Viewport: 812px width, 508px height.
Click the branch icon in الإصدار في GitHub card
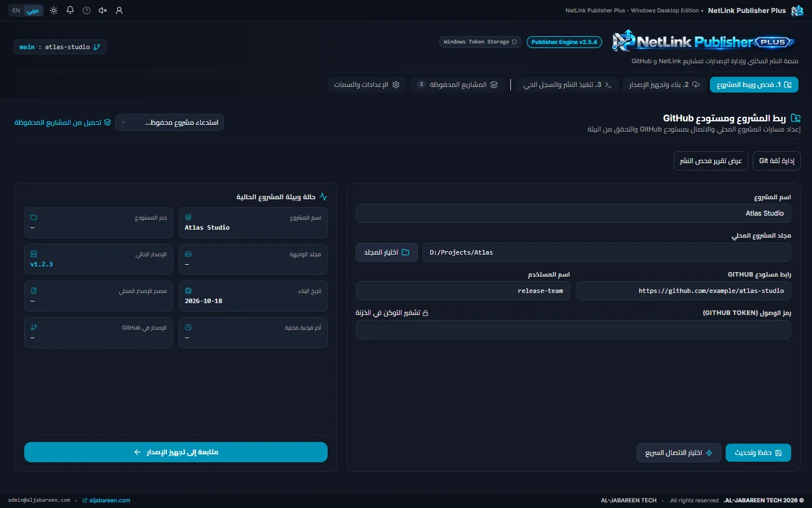34,327
